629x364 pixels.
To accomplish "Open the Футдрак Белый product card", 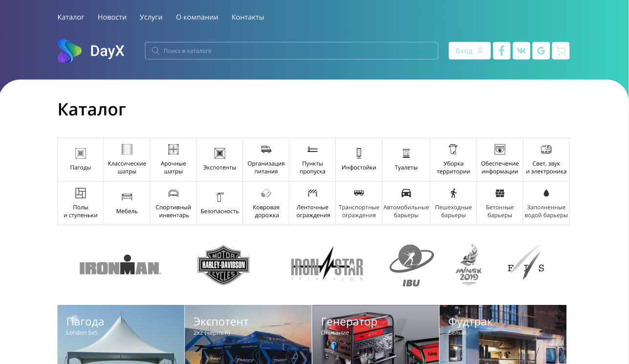I will (x=503, y=334).
